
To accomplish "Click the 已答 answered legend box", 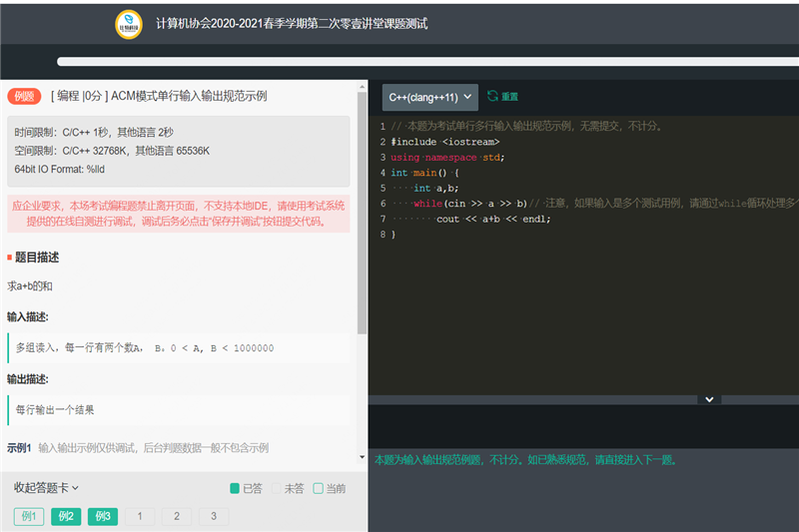I will (235, 489).
